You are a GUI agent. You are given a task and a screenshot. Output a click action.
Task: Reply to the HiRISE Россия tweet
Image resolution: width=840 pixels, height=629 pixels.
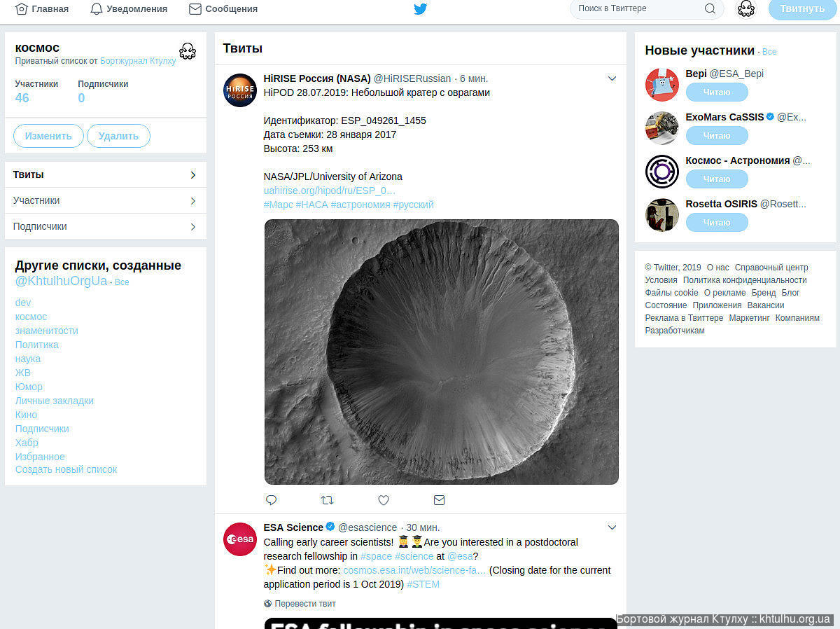tap(271, 500)
